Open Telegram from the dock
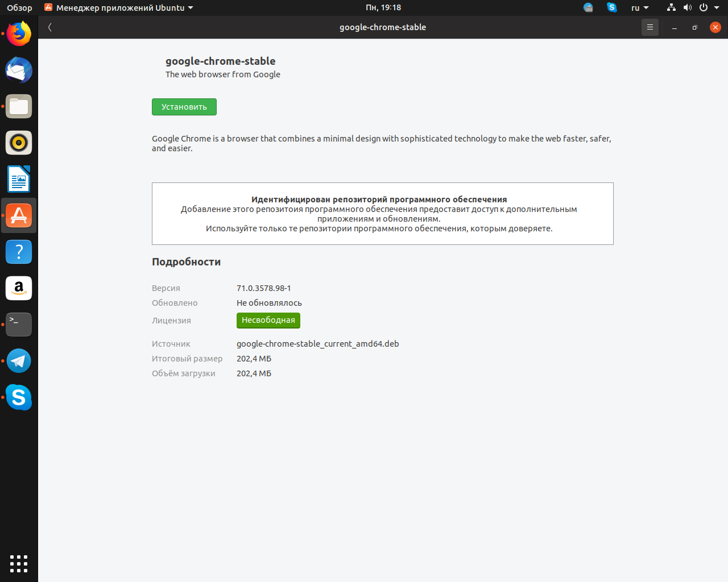The width and height of the screenshot is (728, 582). click(x=19, y=361)
